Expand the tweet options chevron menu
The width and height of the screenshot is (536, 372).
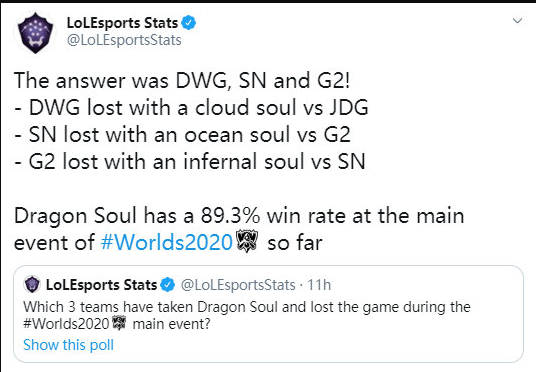click(x=517, y=21)
